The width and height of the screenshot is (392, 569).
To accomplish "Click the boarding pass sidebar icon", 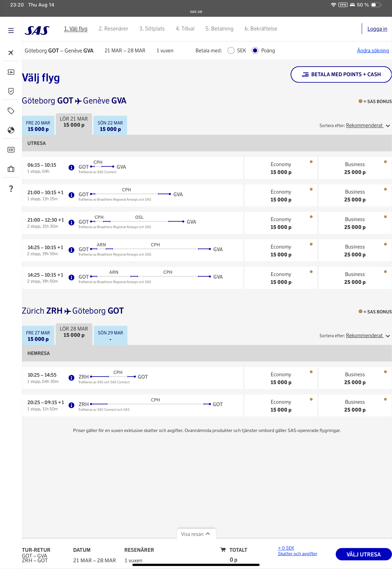I will tap(11, 72).
